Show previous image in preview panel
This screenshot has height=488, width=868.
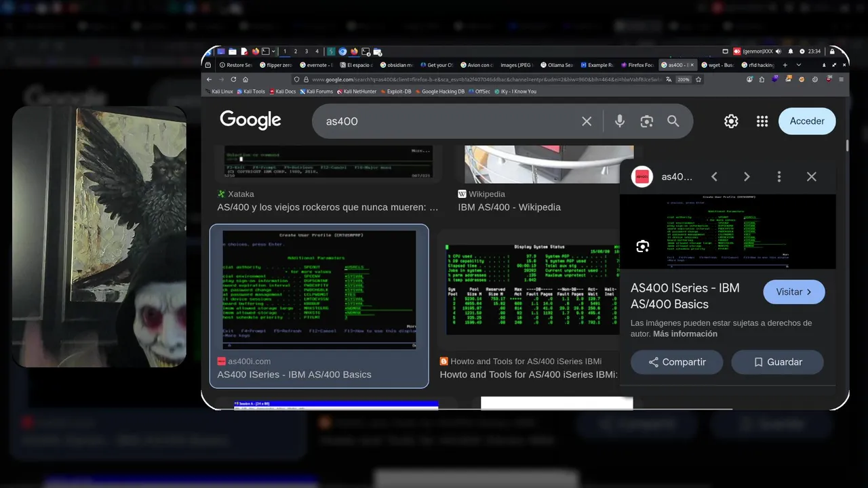(714, 176)
